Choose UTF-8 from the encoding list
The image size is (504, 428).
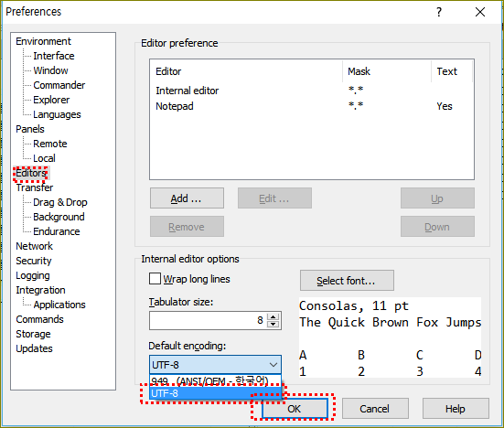click(x=215, y=393)
